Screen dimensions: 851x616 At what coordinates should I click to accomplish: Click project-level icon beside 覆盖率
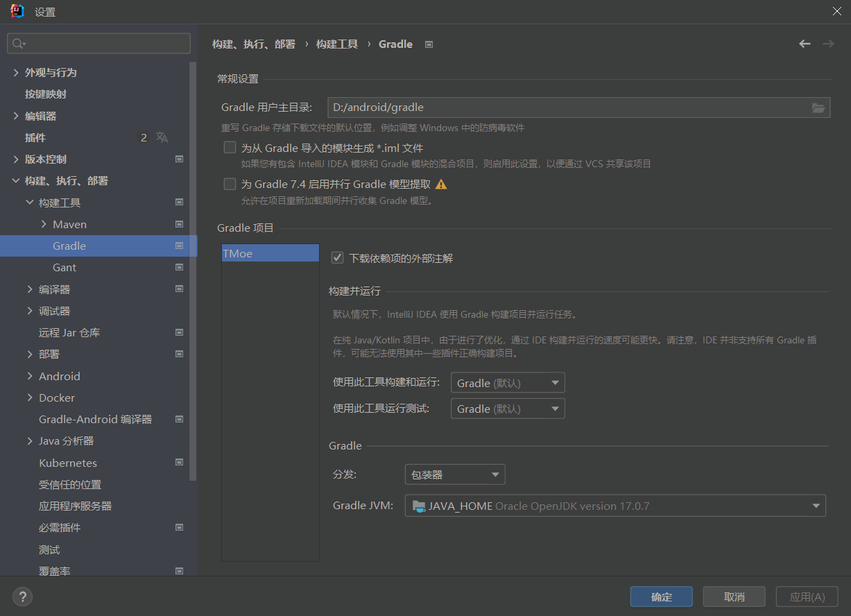pyautogui.click(x=179, y=571)
